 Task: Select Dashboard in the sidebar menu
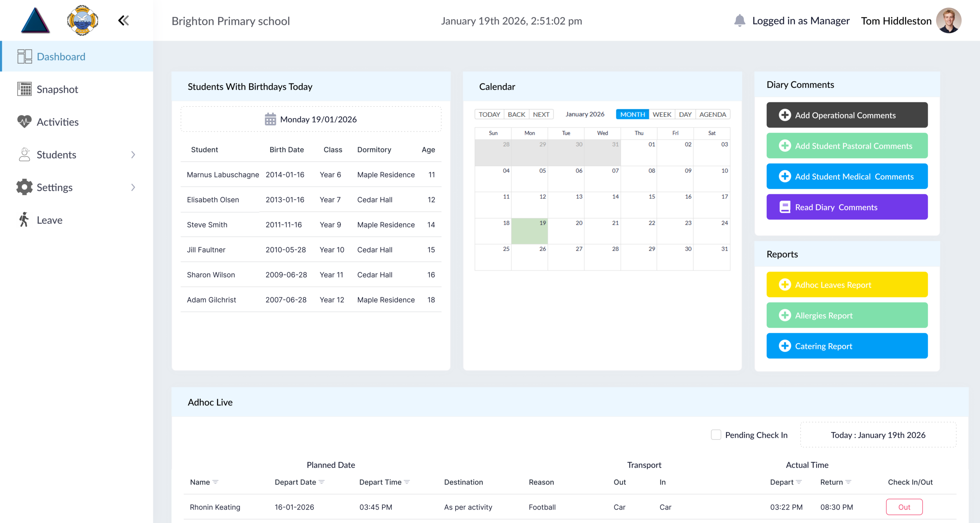click(61, 56)
